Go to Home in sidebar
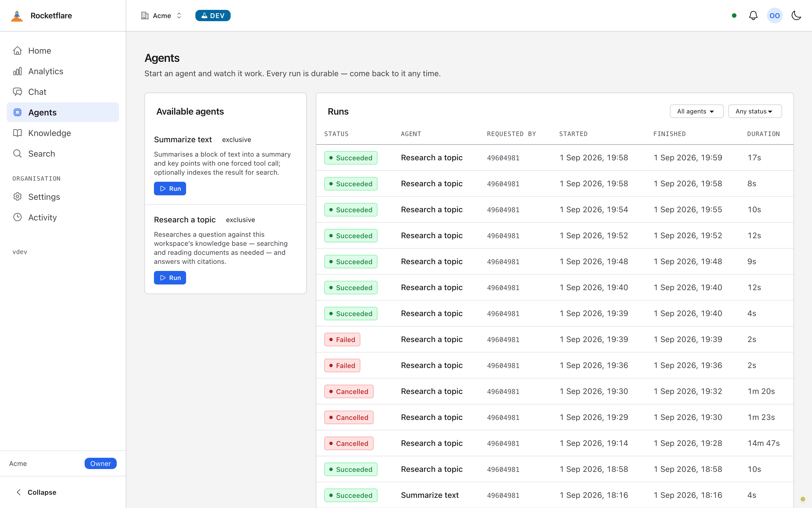 click(63, 51)
